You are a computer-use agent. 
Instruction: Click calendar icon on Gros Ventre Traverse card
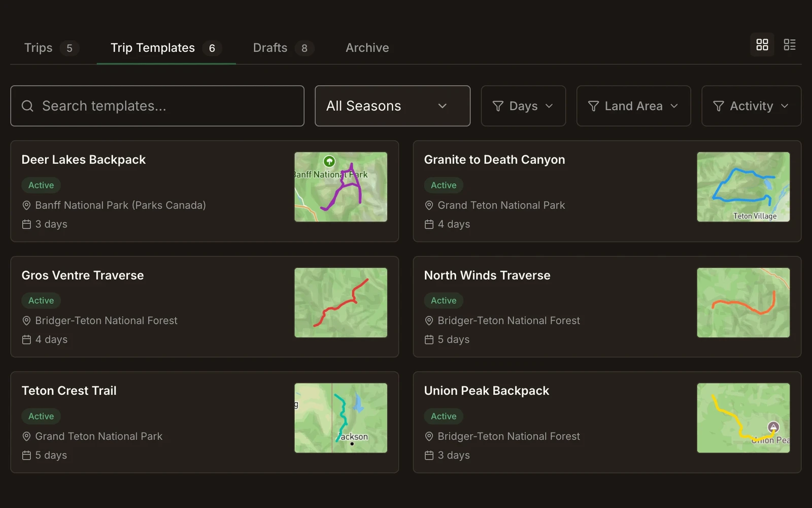tap(26, 339)
